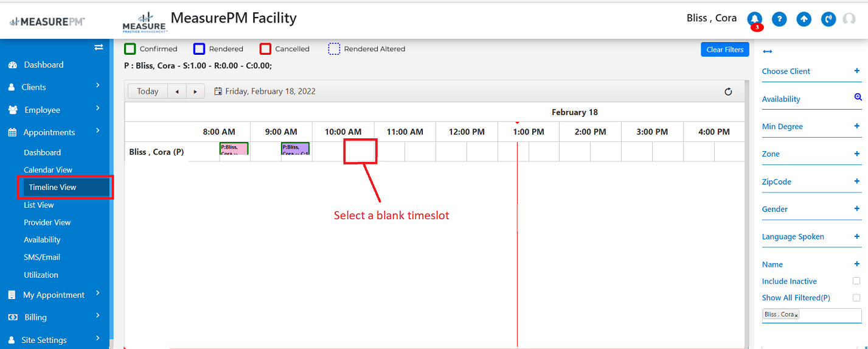
Task: Click the phone call icon in header
Action: [x=828, y=19]
